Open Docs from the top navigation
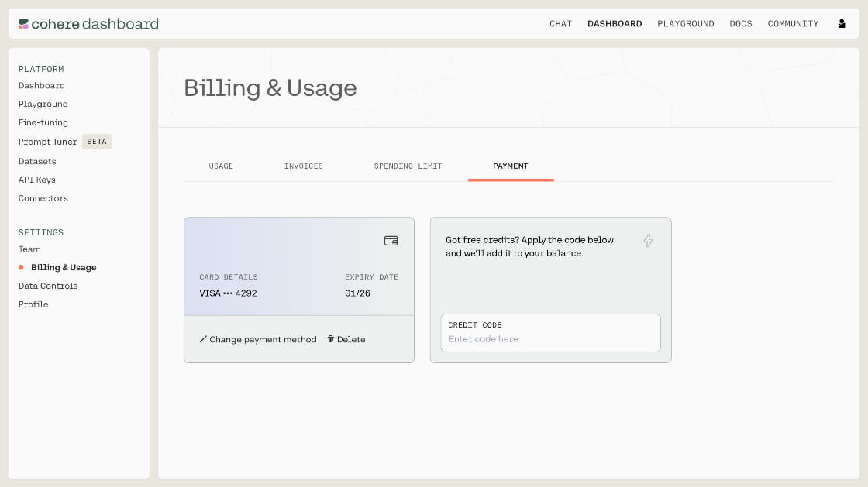Viewport: 868px width, 487px height. coord(741,24)
